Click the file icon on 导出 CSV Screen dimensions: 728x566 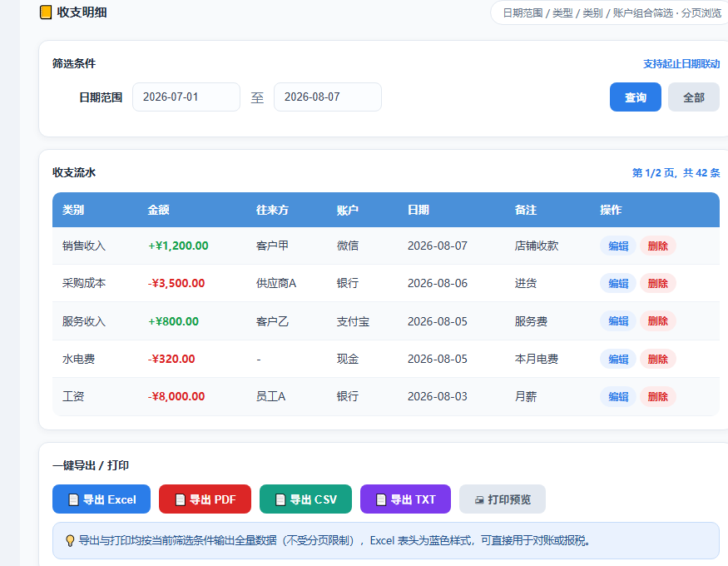click(280, 499)
